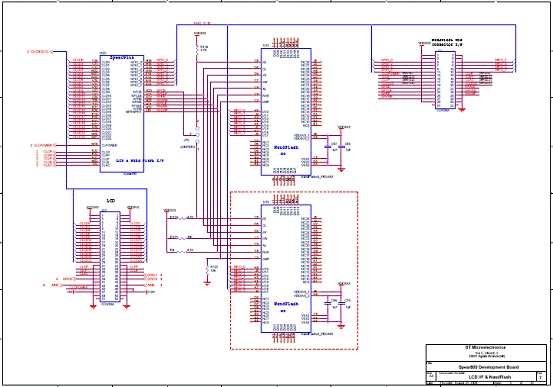This screenshot has height=387, width=553.
Task: Click "ST Microelectronics" in title block
Action: tap(485, 347)
